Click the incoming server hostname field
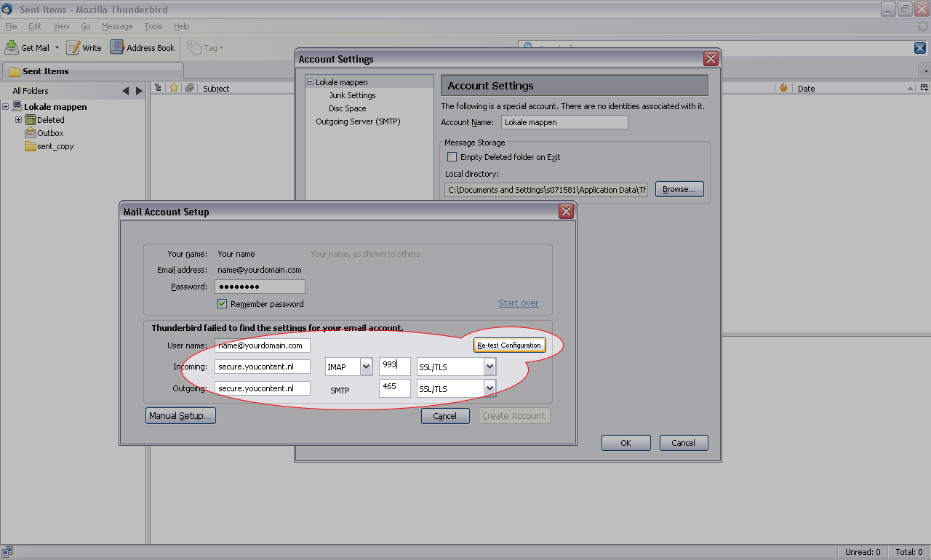The height and width of the screenshot is (560, 931). (x=262, y=367)
